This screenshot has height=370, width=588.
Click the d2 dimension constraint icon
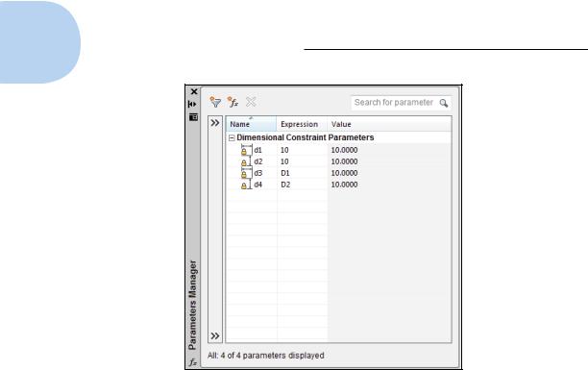coord(246,161)
